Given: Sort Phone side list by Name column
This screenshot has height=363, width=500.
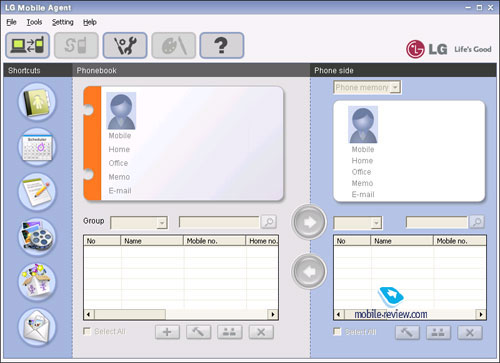Looking at the screenshot, I should pos(402,241).
